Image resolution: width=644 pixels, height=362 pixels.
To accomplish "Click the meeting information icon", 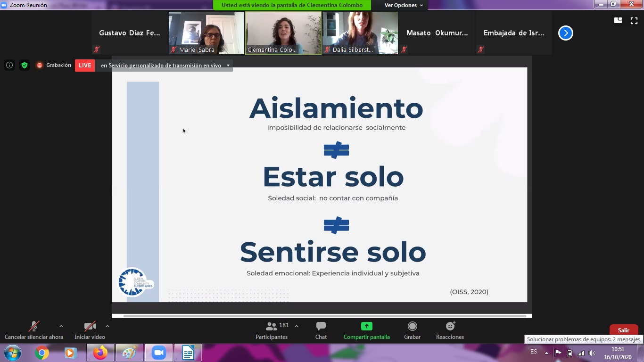I will (9, 65).
